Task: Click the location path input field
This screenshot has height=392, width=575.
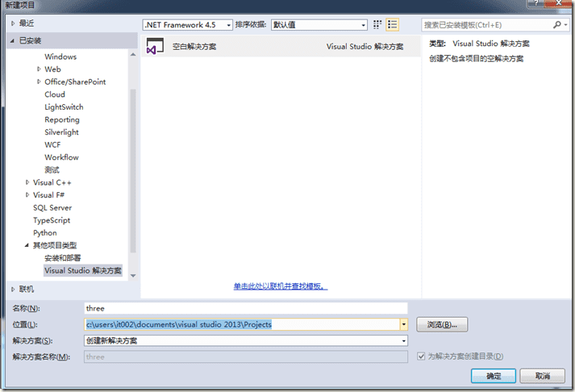Action: click(x=242, y=324)
